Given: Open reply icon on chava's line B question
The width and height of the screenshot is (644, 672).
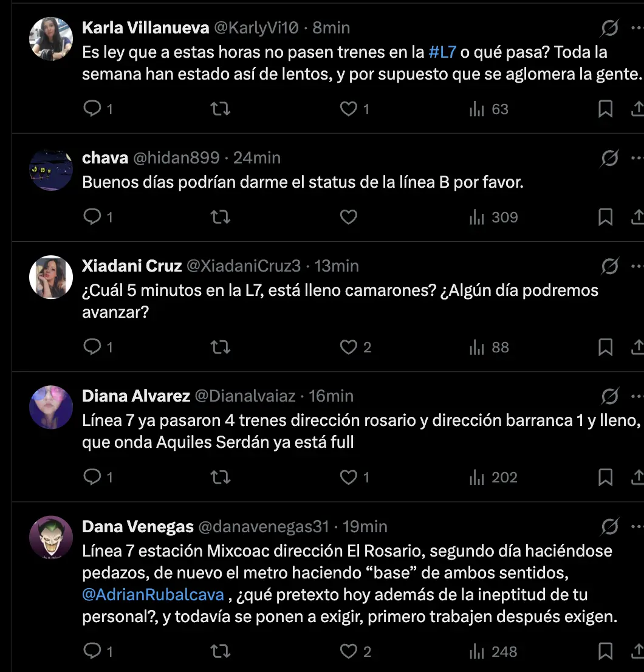Looking at the screenshot, I should point(92,217).
